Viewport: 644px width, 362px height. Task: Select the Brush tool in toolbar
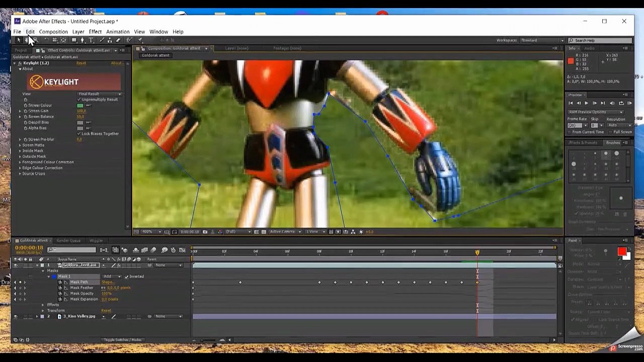(102, 40)
